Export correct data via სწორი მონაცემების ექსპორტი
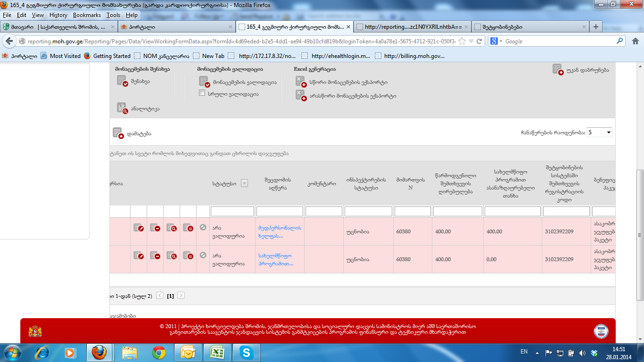 301,82
